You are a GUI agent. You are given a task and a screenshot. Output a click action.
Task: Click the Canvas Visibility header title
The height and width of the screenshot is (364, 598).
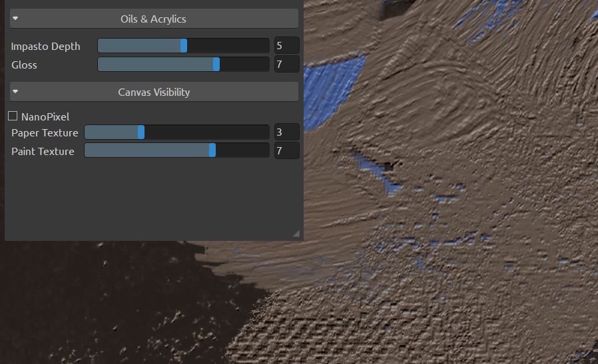pyautogui.click(x=154, y=92)
